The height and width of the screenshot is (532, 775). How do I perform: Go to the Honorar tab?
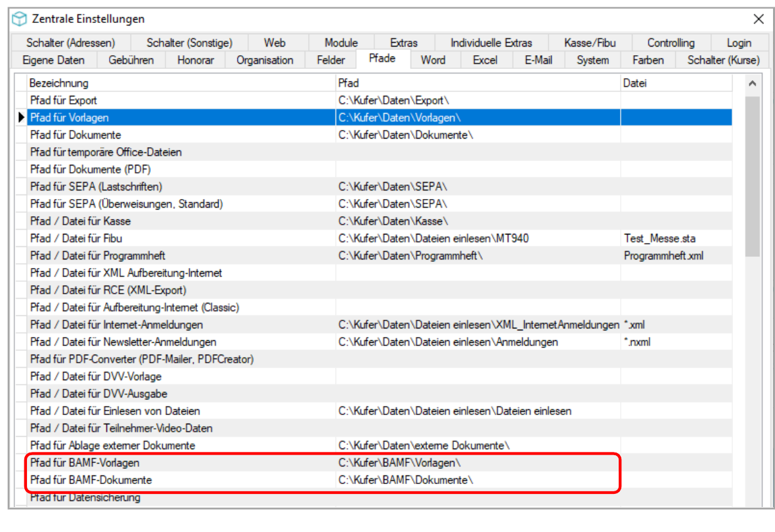point(196,60)
